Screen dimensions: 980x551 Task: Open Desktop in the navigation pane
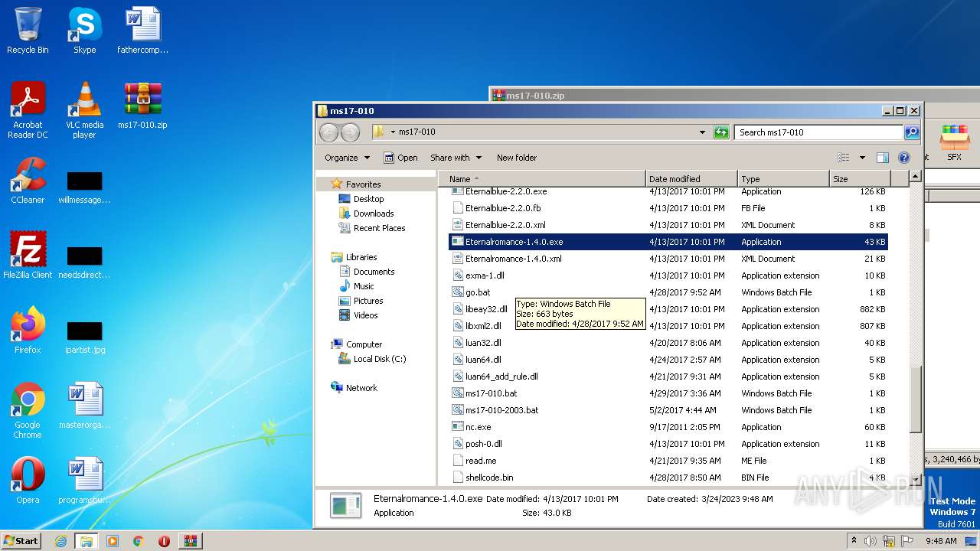click(x=368, y=199)
